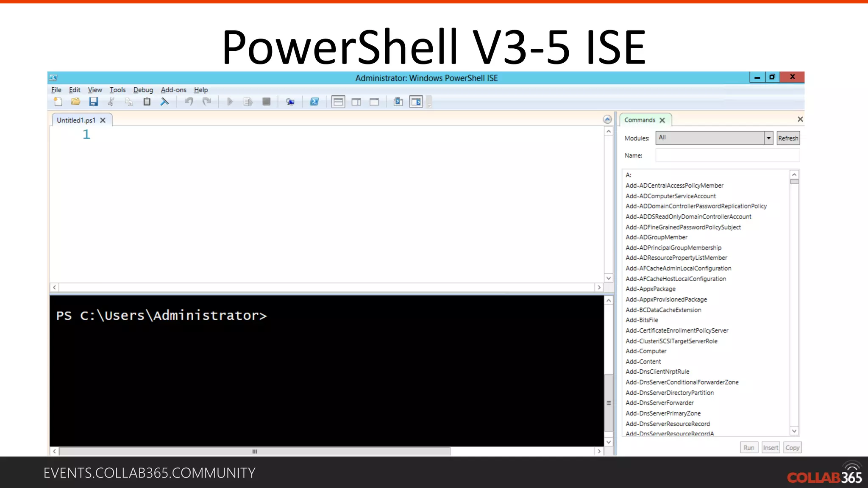The image size is (868, 488).
Task: Click the New script toolbar icon
Action: click(x=58, y=102)
